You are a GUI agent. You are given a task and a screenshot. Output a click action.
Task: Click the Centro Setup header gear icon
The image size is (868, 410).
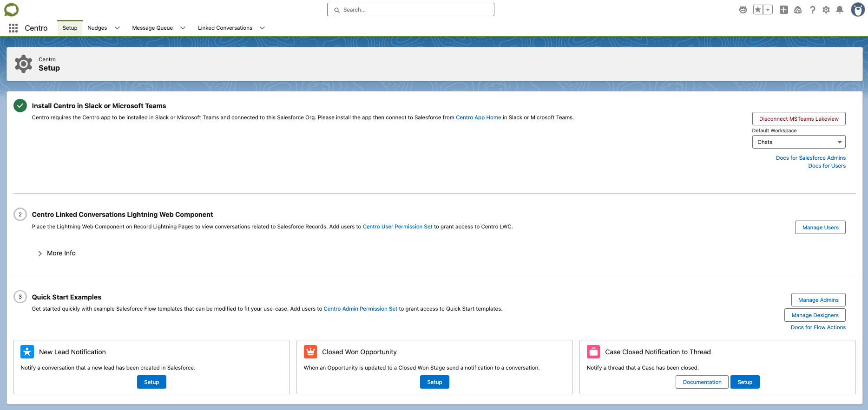click(24, 64)
